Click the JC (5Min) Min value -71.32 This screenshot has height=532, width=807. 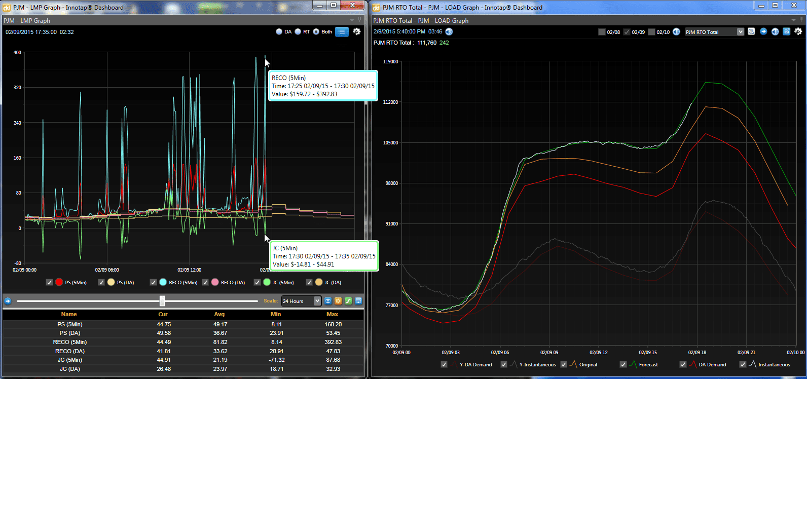click(x=277, y=360)
